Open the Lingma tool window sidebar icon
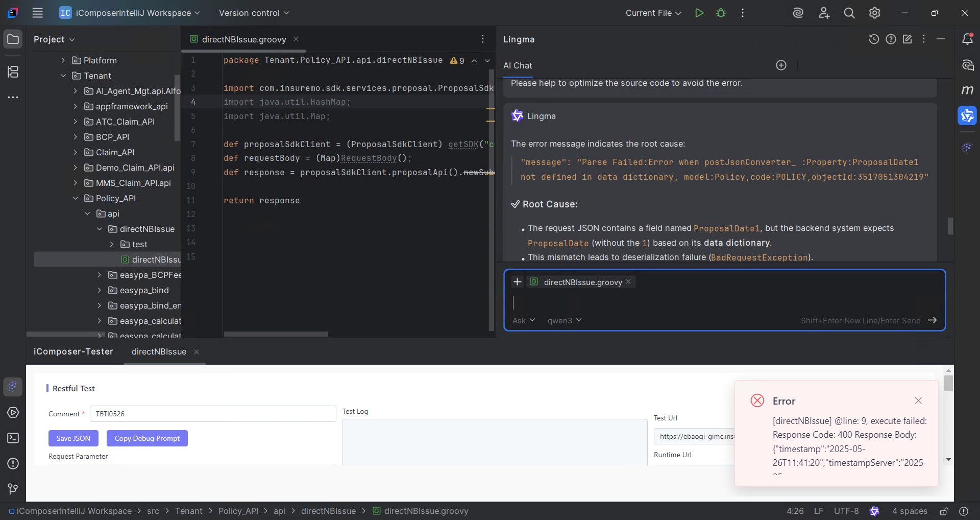The image size is (980, 520). click(x=967, y=116)
